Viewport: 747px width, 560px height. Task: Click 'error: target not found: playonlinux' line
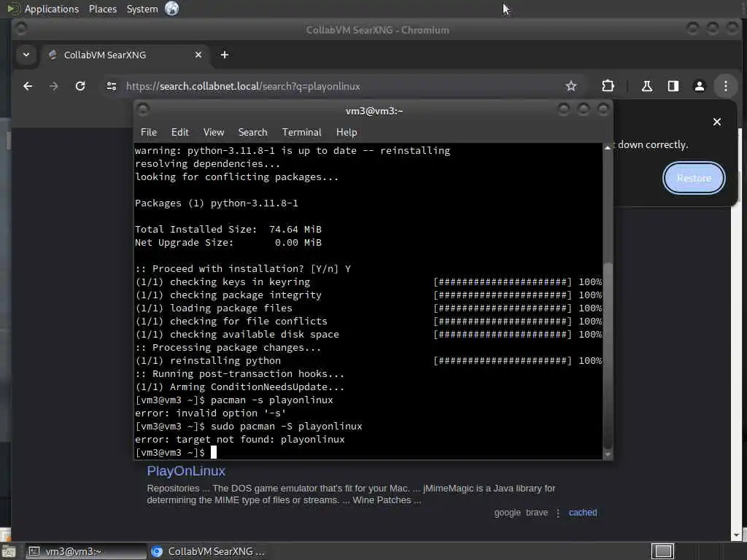tap(239, 440)
